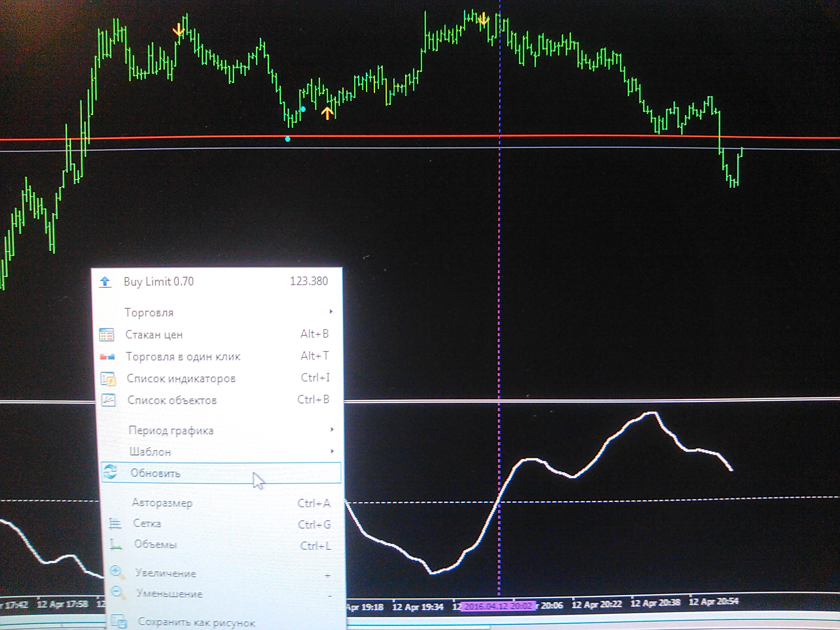Click the 123.380 price value
Viewport: 840px width, 630px height.
coord(309,281)
